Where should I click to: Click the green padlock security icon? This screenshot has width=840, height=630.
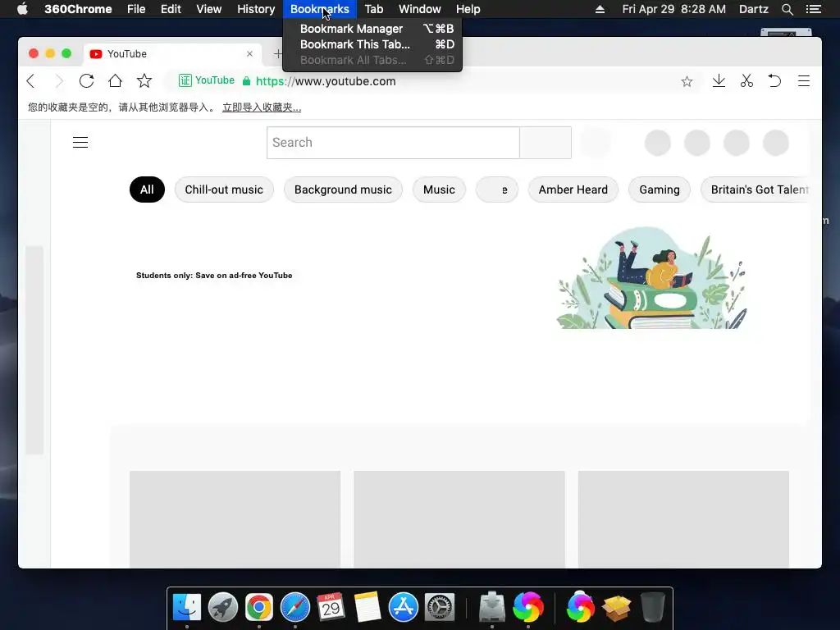[x=246, y=81]
